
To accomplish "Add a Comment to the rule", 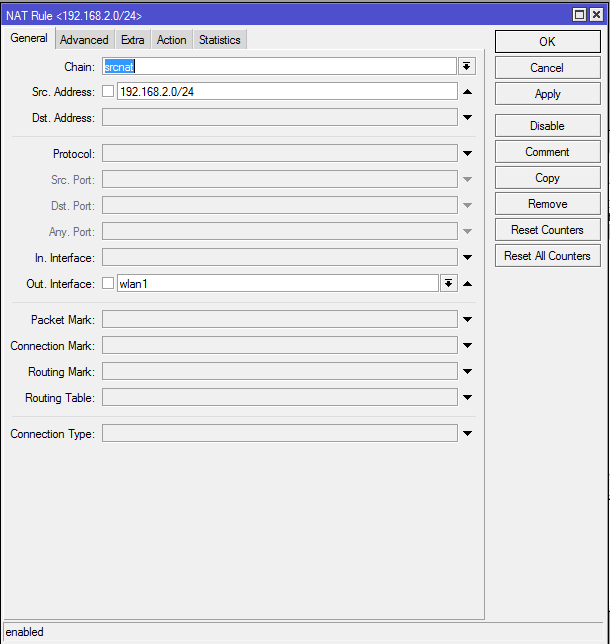I will tap(548, 152).
